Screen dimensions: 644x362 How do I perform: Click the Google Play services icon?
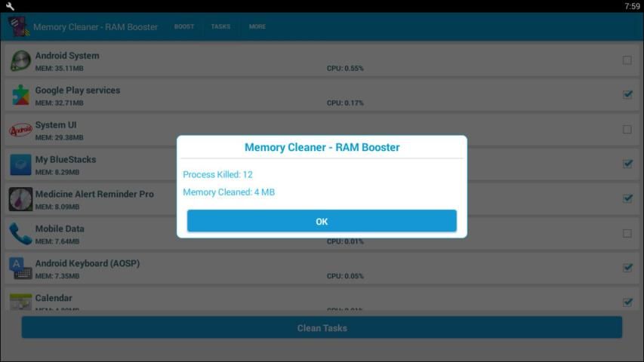tap(20, 95)
